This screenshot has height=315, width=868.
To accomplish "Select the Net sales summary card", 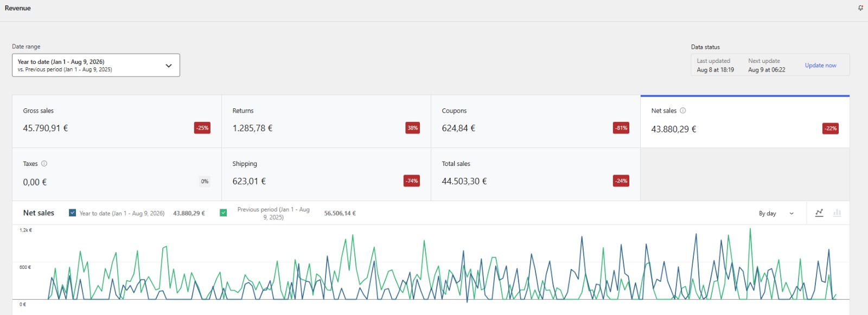I will tap(745, 121).
